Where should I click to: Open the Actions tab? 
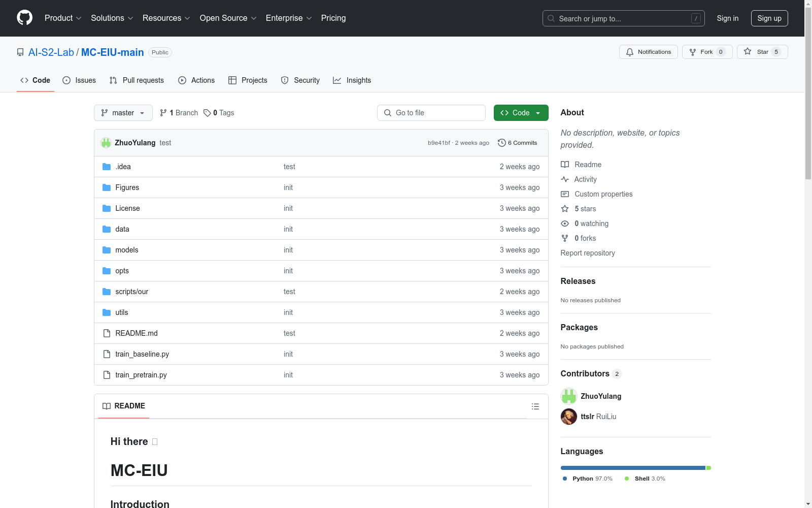(x=196, y=80)
